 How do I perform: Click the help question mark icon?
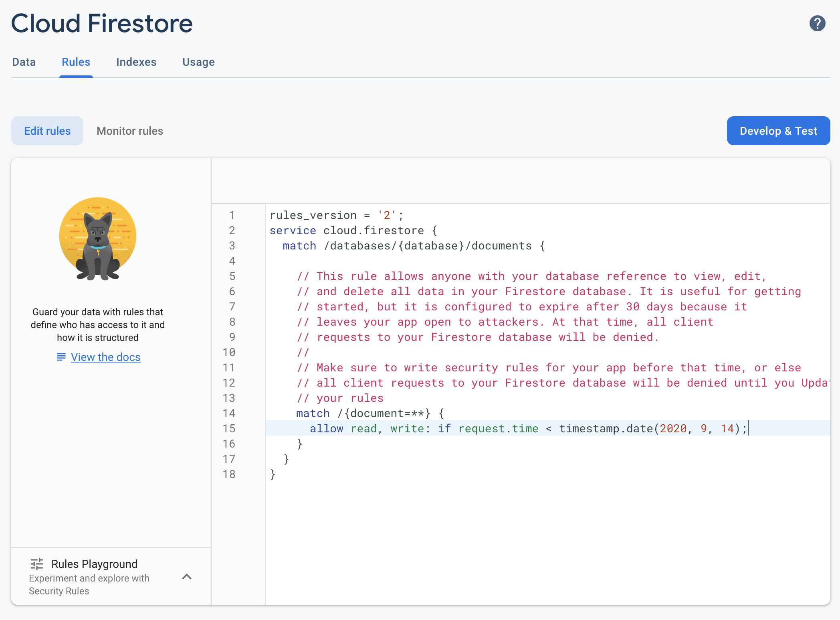tap(817, 23)
